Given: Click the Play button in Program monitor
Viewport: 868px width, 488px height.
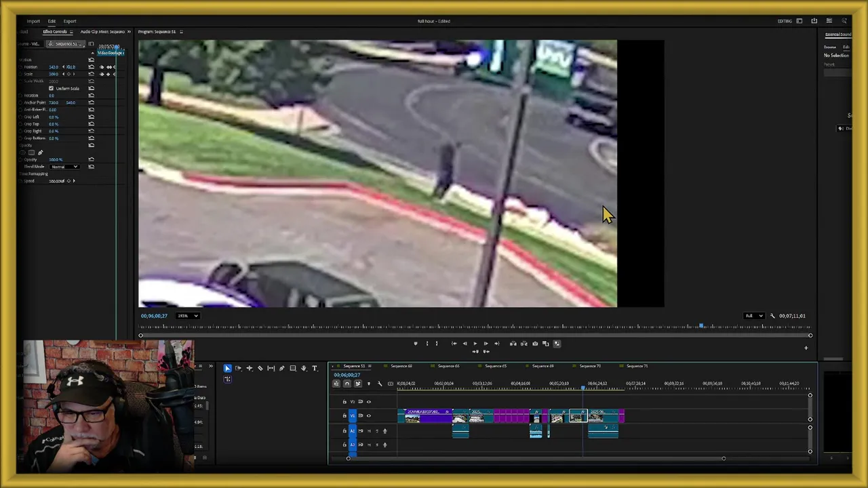Looking at the screenshot, I should tap(475, 344).
